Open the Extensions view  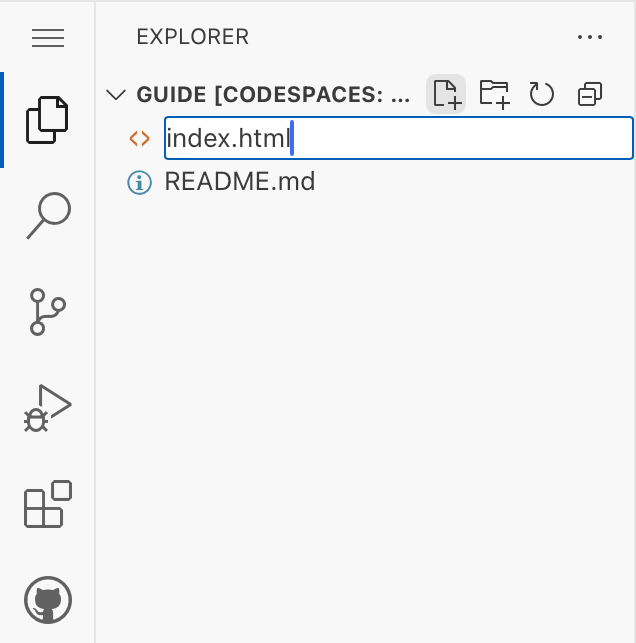point(48,504)
